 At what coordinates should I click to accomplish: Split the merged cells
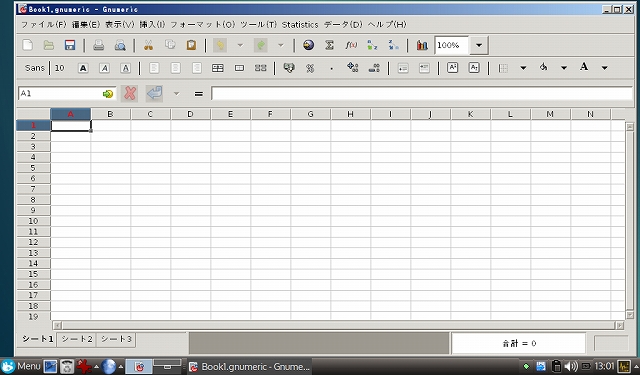coord(260,68)
